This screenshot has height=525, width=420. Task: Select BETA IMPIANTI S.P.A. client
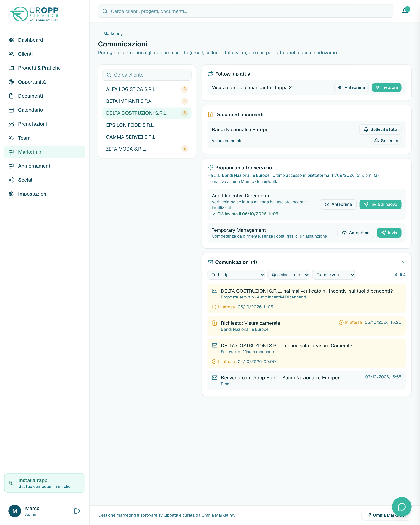pyautogui.click(x=147, y=101)
